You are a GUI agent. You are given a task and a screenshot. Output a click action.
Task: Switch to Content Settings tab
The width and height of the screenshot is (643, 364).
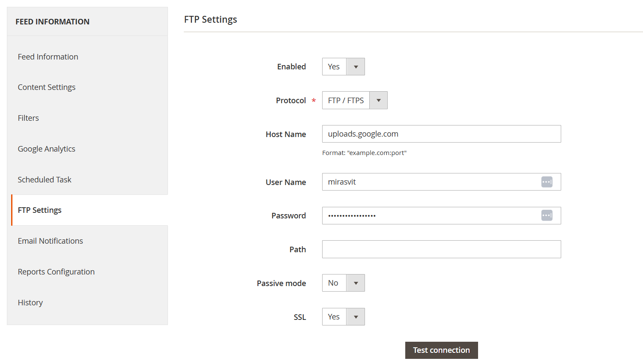[47, 87]
